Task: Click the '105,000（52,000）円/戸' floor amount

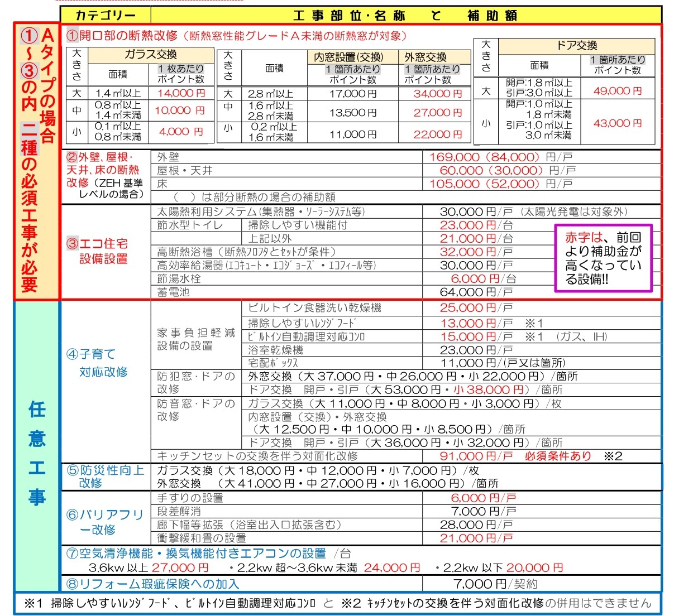Action: [x=501, y=184]
